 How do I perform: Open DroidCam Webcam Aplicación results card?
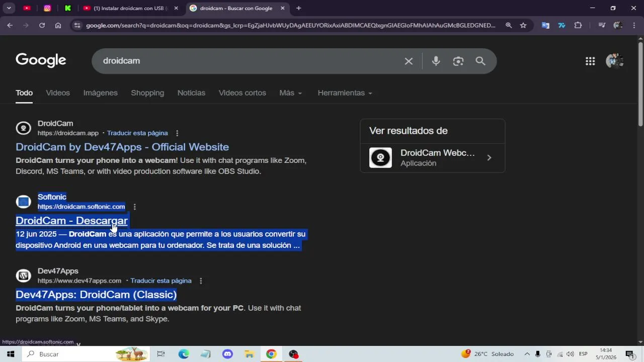tap(433, 158)
